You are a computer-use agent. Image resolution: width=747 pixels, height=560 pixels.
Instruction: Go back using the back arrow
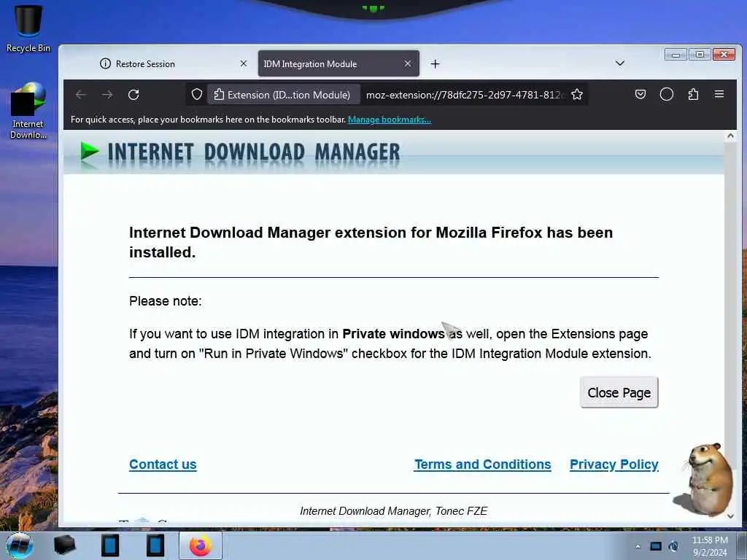[81, 95]
